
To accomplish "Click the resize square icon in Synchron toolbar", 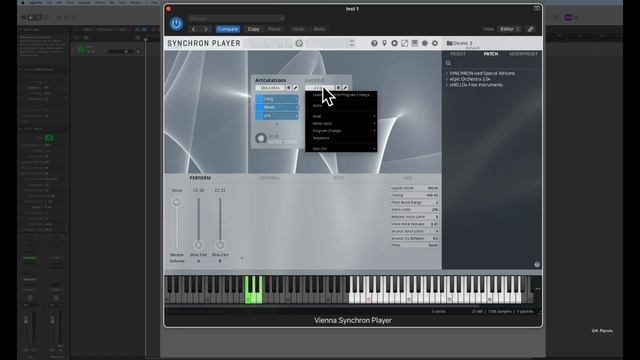I will [404, 43].
